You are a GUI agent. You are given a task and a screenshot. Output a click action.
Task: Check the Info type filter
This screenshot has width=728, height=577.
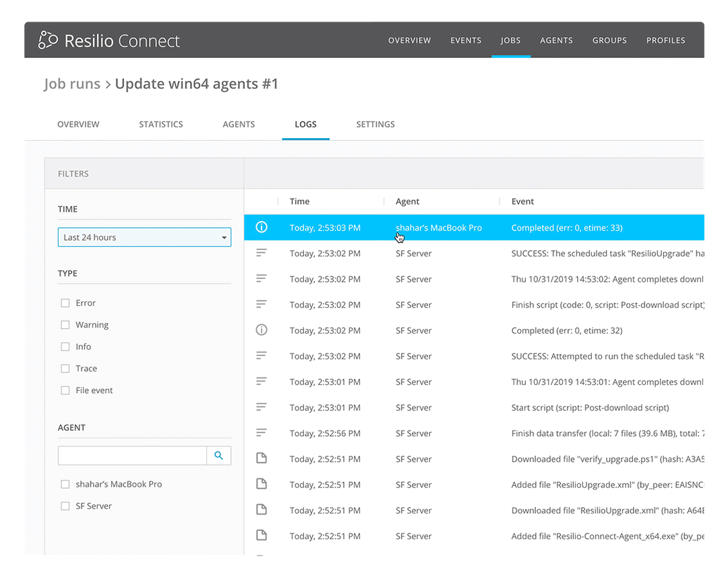[65, 346]
